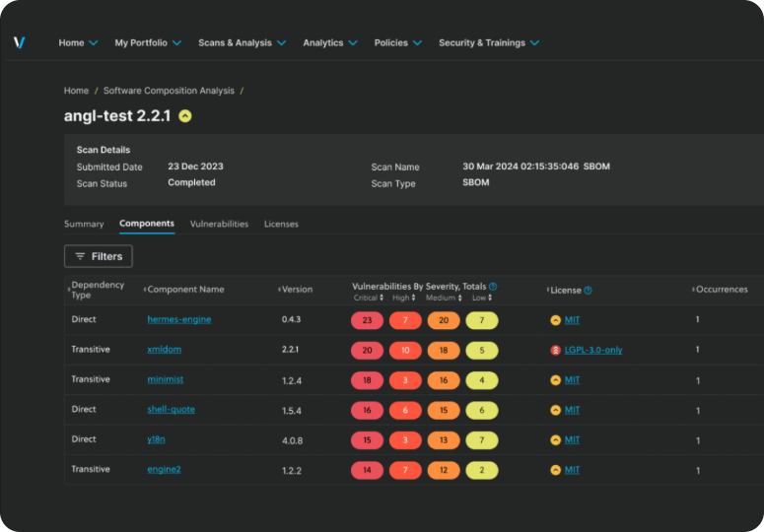
Task: Open the shell-quote component link
Action: point(171,409)
